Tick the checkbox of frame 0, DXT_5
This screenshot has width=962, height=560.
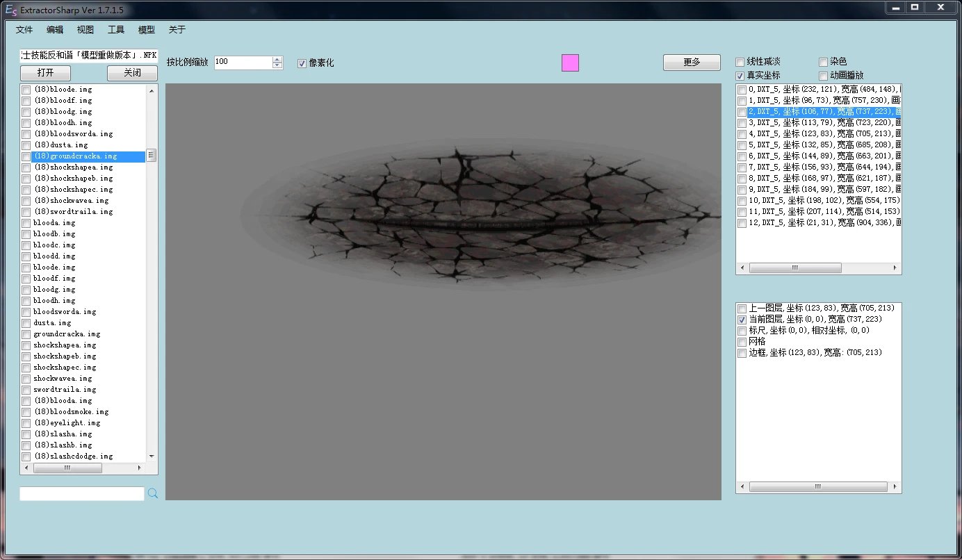coord(742,90)
